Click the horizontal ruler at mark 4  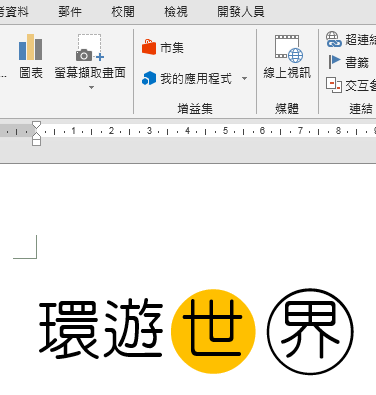[188, 131]
